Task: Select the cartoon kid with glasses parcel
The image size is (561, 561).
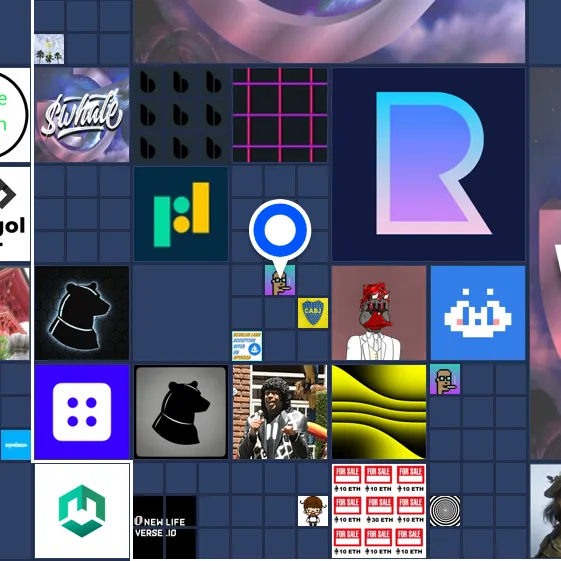Action: pos(313,511)
